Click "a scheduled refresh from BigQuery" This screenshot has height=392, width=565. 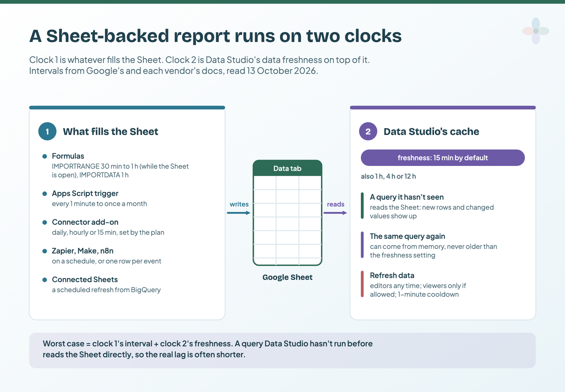point(106,290)
